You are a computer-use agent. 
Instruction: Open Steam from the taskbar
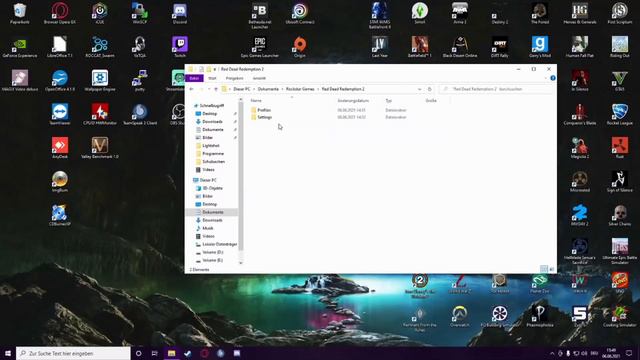[x=188, y=353]
